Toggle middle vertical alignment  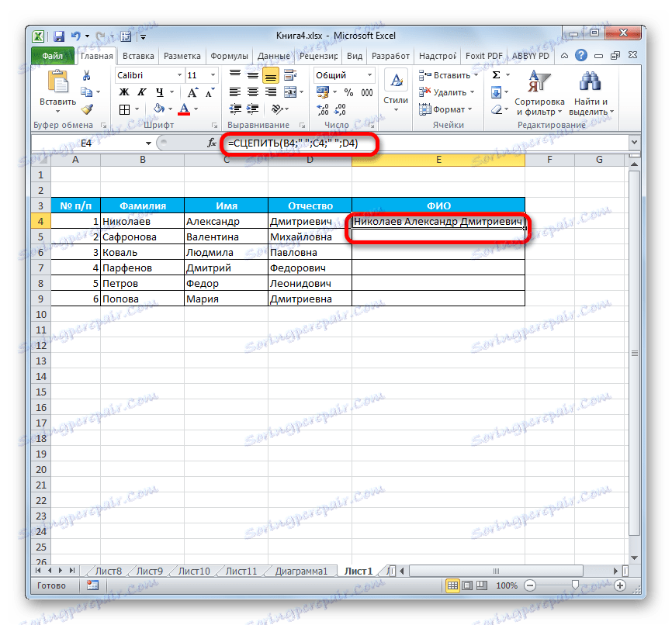point(253,75)
